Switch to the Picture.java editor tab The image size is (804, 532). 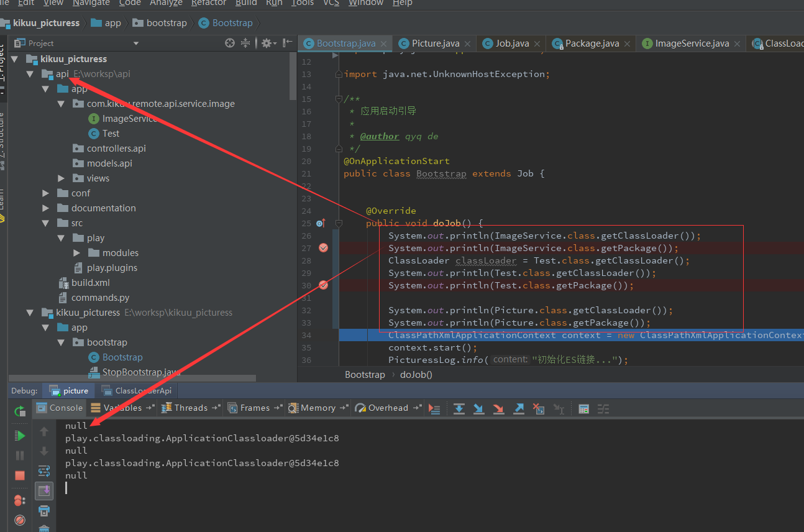coord(436,44)
